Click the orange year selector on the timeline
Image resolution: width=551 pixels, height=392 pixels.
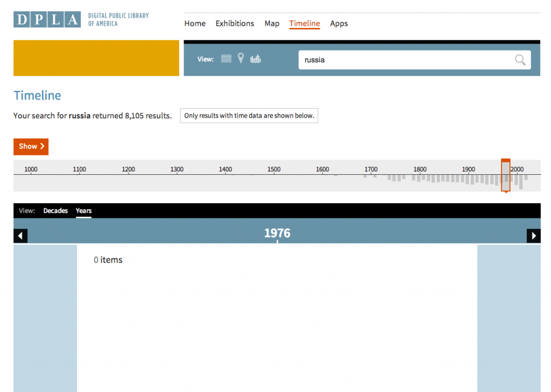coord(506,175)
